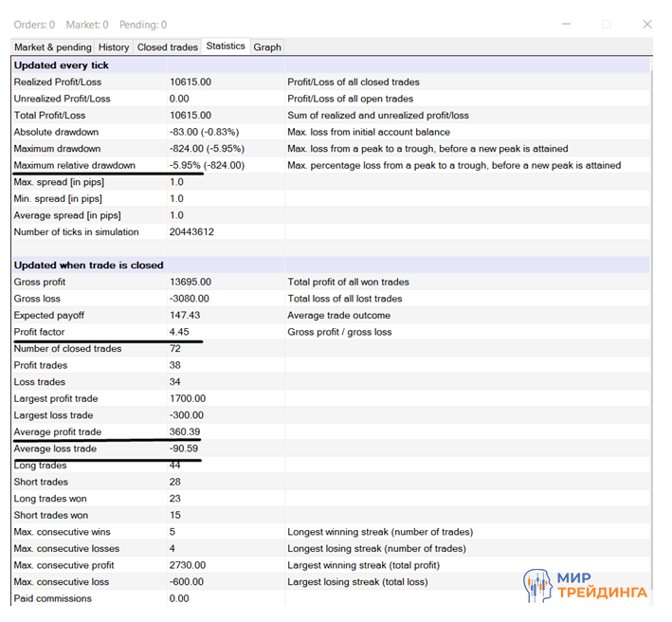672x622 pixels.
Task: Click the Statistics tab
Action: (x=226, y=46)
